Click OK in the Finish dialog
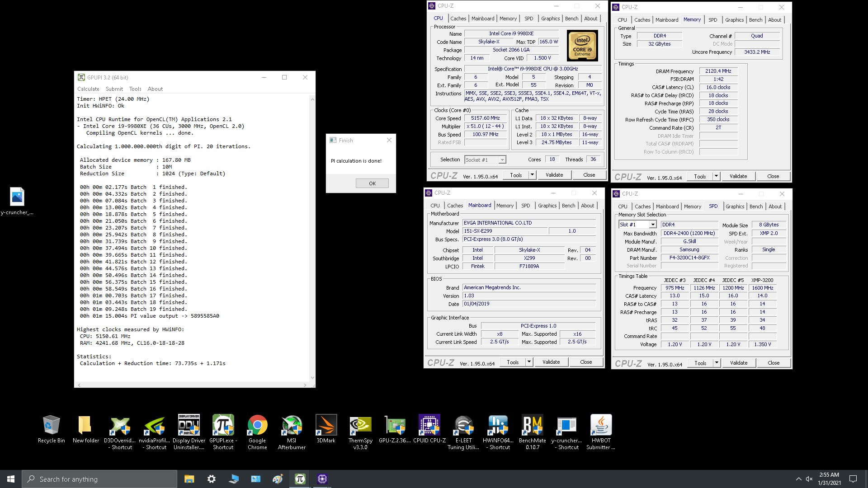The image size is (868, 488). coord(372,183)
